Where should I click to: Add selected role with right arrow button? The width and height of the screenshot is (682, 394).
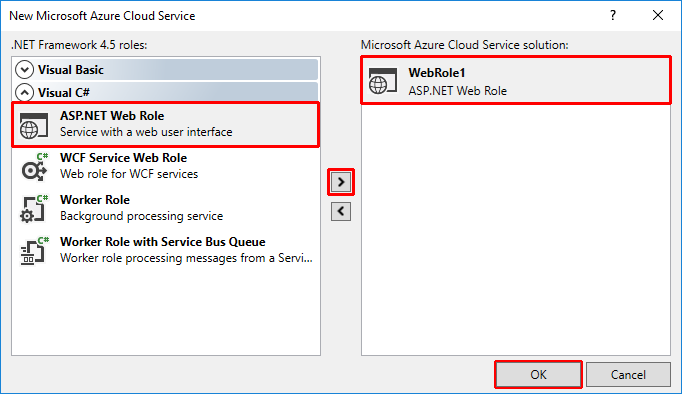pyautogui.click(x=341, y=182)
